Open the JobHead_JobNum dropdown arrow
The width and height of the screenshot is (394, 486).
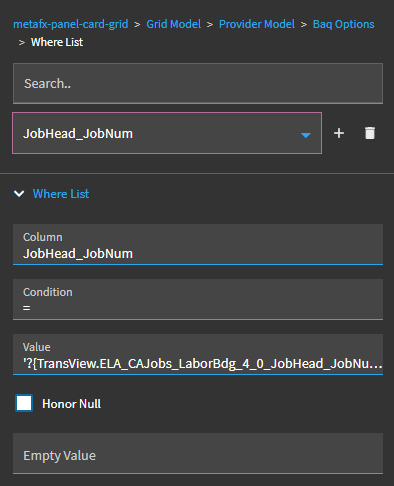(x=306, y=135)
